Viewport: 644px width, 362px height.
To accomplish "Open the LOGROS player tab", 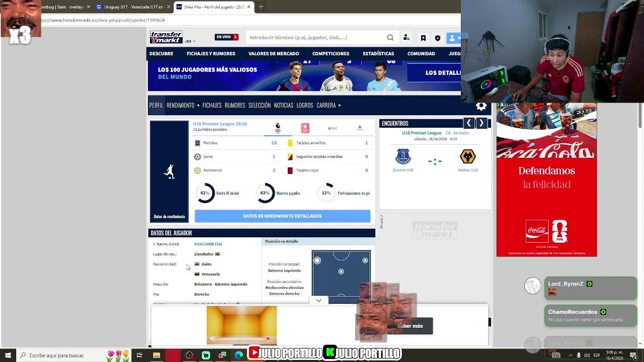I will [x=305, y=106].
